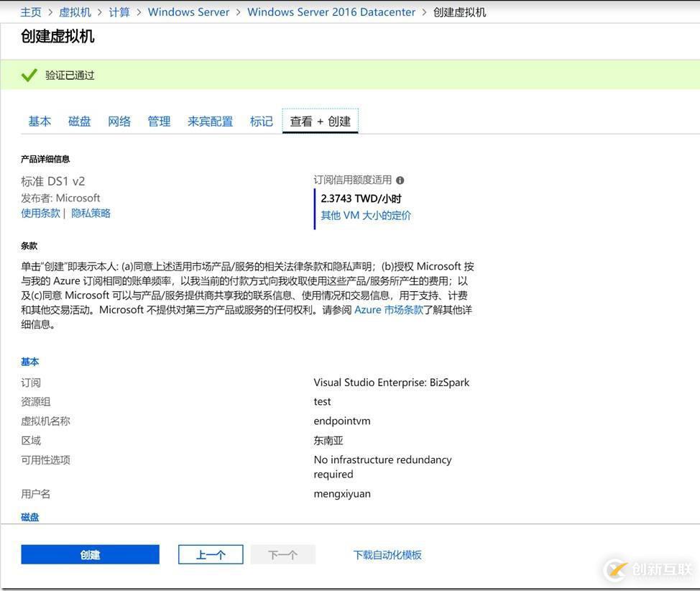Click No infrastructure redundancy required text
The width and height of the screenshot is (700, 591).
382,467
